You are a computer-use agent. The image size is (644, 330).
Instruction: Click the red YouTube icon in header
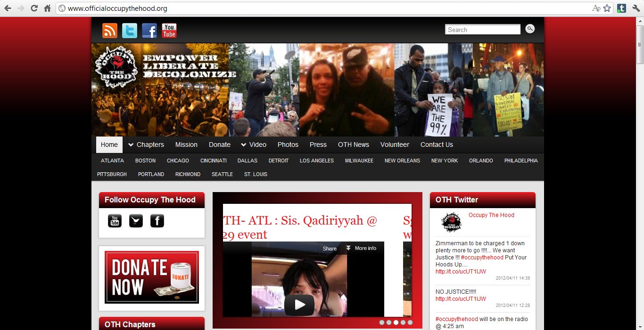169,31
